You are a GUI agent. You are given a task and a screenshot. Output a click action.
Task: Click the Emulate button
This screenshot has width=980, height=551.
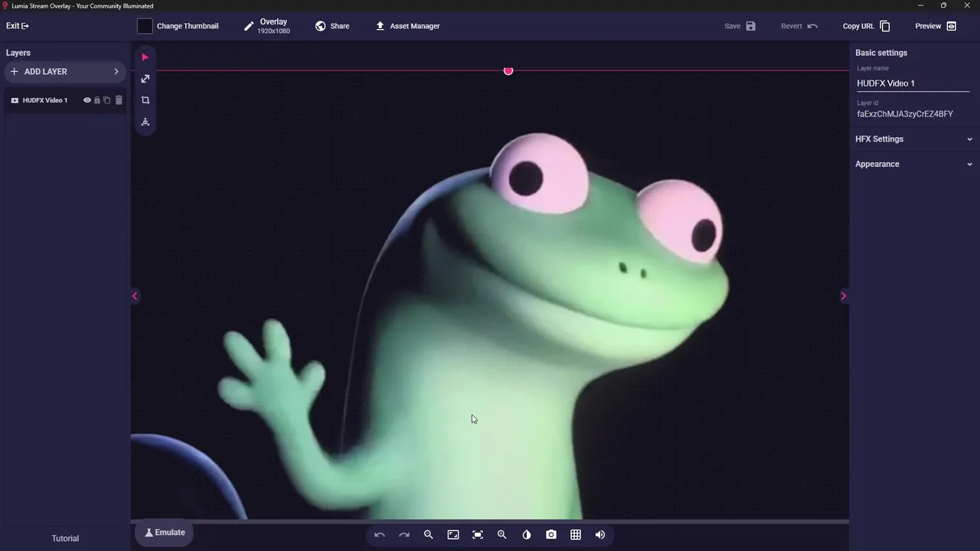coord(164,533)
